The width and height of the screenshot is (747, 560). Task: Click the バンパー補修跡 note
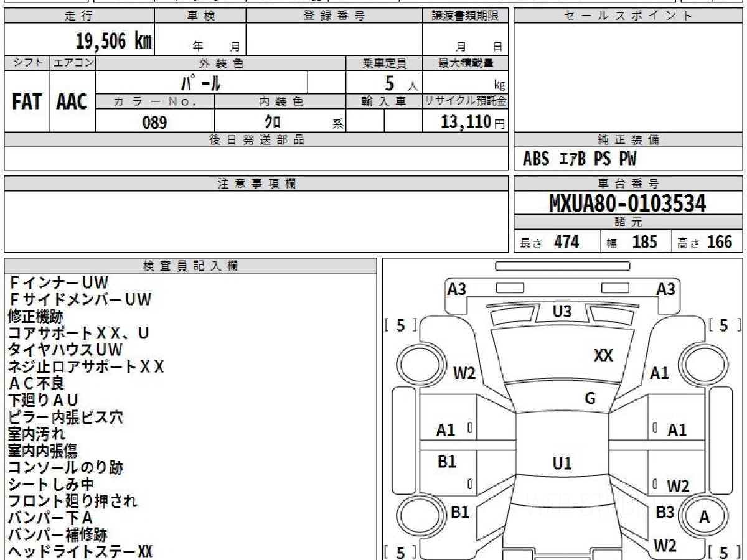(x=57, y=535)
